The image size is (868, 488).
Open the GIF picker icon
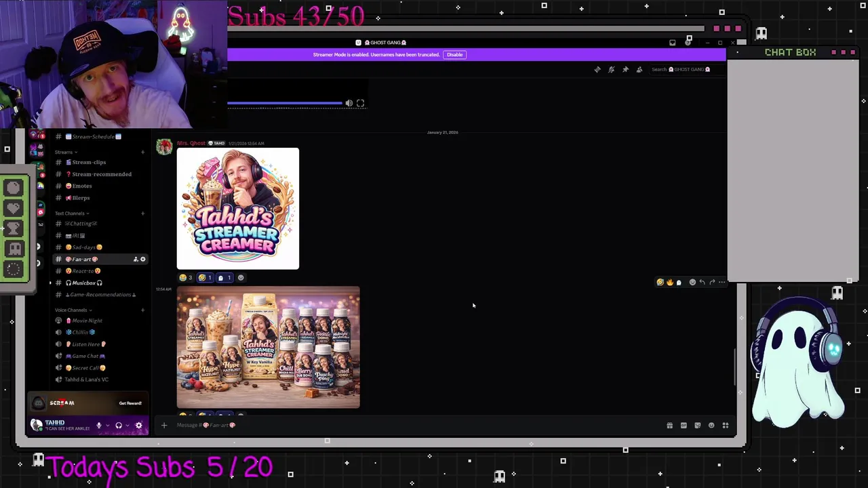point(684,425)
